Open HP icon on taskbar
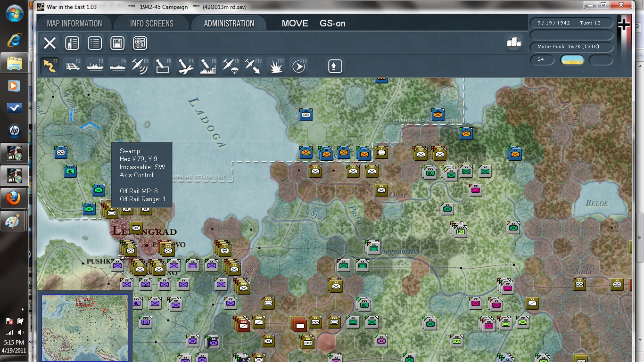This screenshot has height=362, width=644. point(14,131)
